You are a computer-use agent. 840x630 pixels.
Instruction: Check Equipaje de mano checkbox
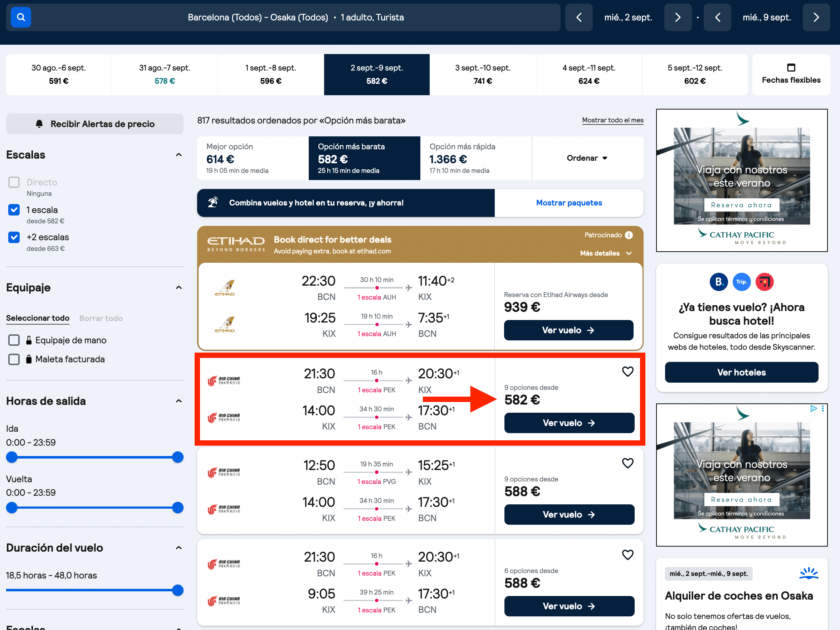(14, 340)
